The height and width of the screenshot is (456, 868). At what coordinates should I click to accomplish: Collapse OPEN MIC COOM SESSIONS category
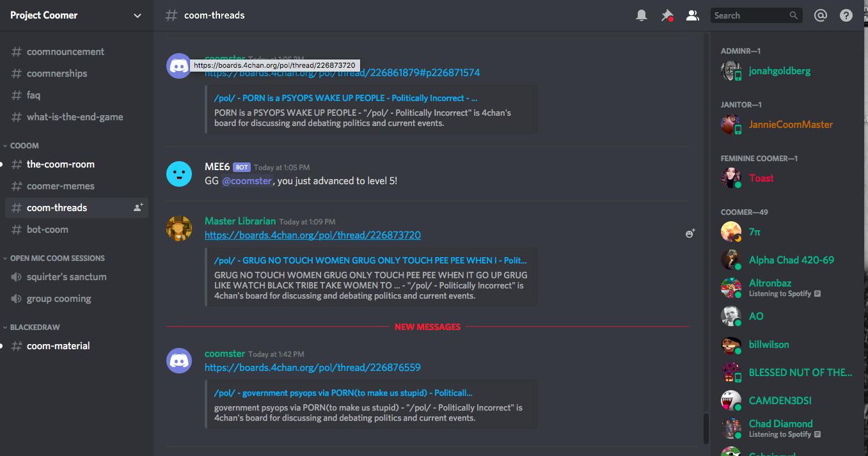tap(56, 258)
